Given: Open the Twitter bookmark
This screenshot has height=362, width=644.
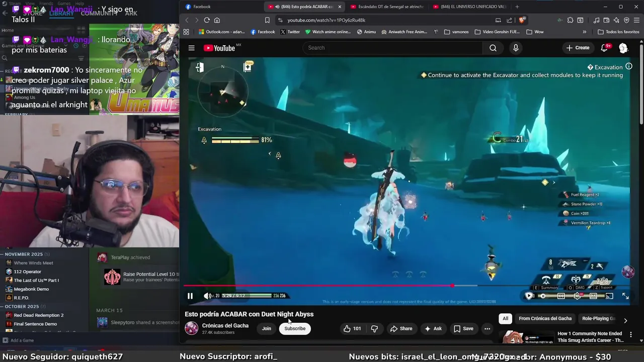Looking at the screenshot, I should click(x=290, y=32).
